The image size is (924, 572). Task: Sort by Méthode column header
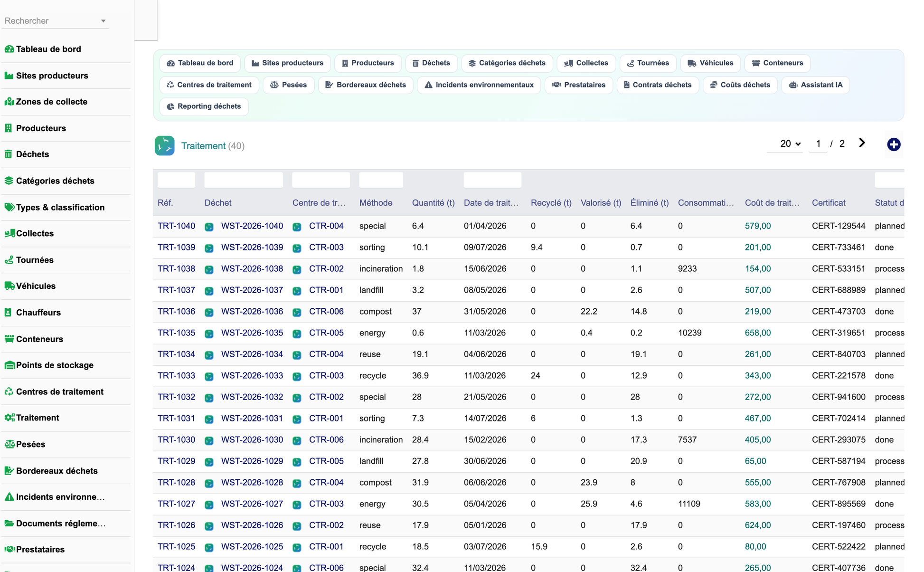(376, 203)
